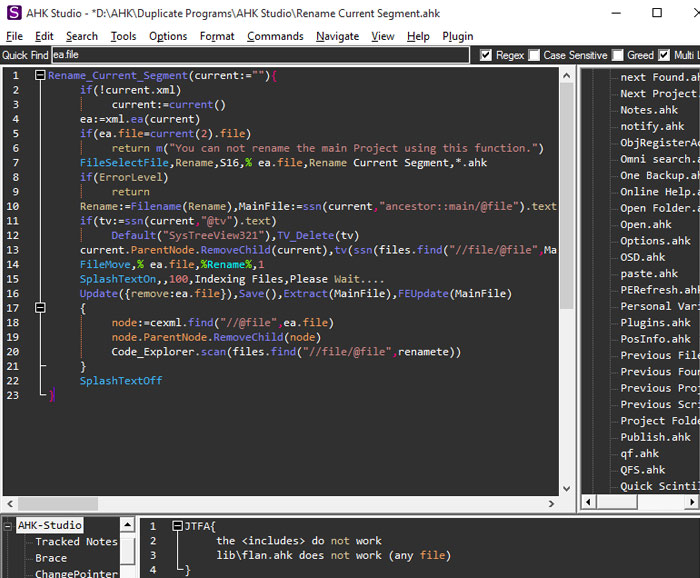The image size is (700, 578).
Task: Open the Navigate menu
Action: click(338, 36)
